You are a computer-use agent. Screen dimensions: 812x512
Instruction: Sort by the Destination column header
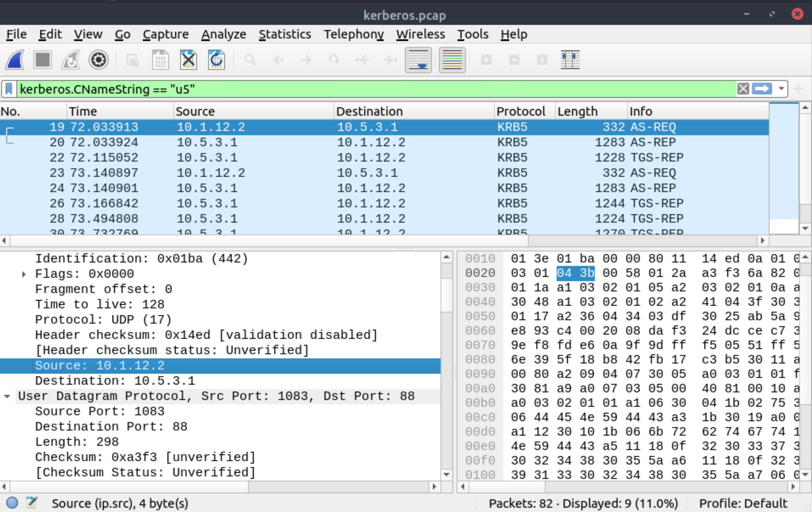click(414, 111)
